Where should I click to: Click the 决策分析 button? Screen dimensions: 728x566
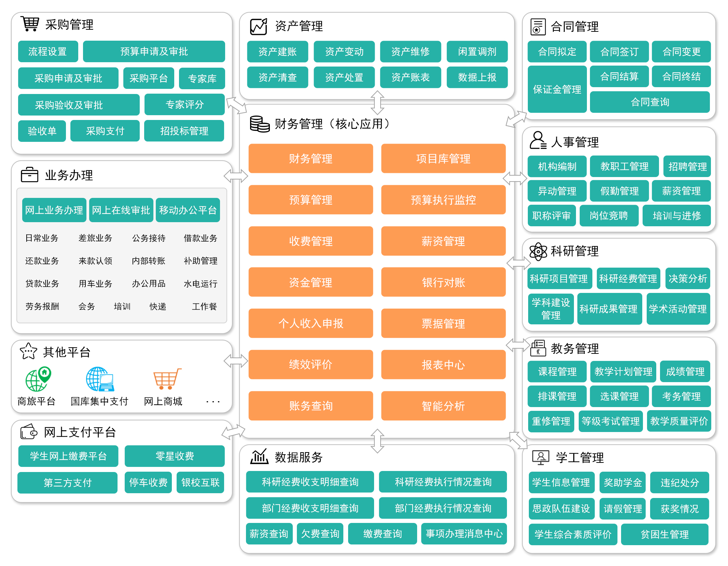coord(687,279)
